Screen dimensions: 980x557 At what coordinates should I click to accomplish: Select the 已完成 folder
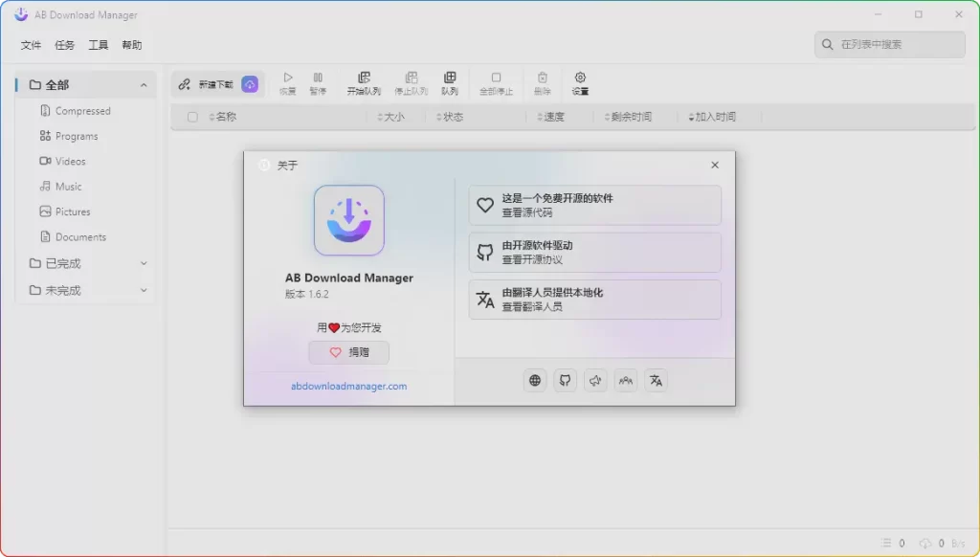[84, 264]
